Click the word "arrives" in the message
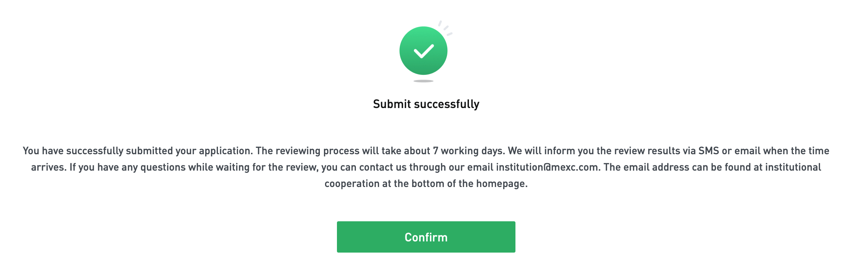 (48, 167)
